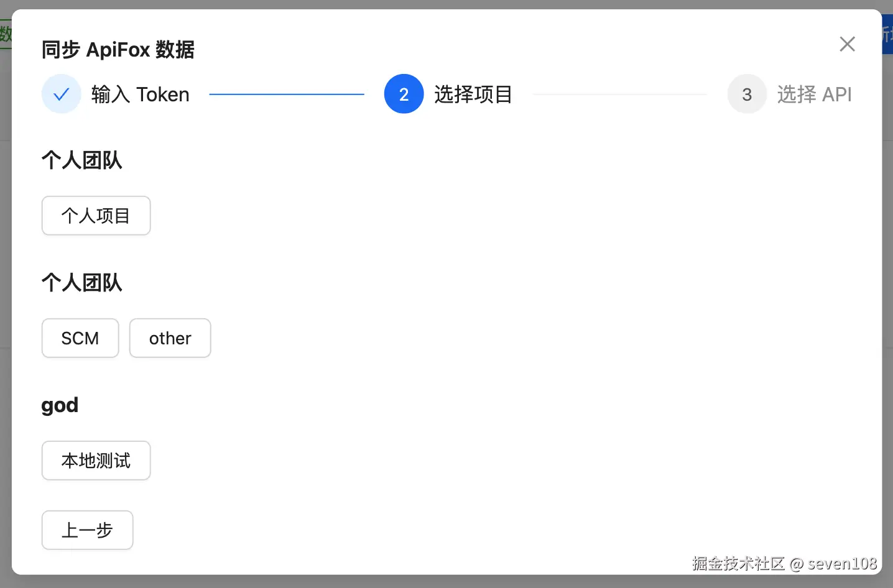Screen dimensions: 893x588
Task: Choose the 个人项目 project
Action: tap(96, 216)
